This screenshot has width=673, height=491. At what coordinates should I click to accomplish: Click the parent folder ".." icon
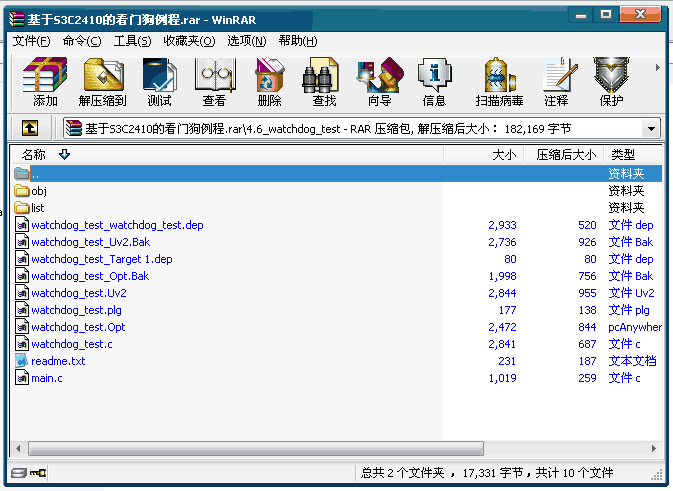pyautogui.click(x=21, y=173)
